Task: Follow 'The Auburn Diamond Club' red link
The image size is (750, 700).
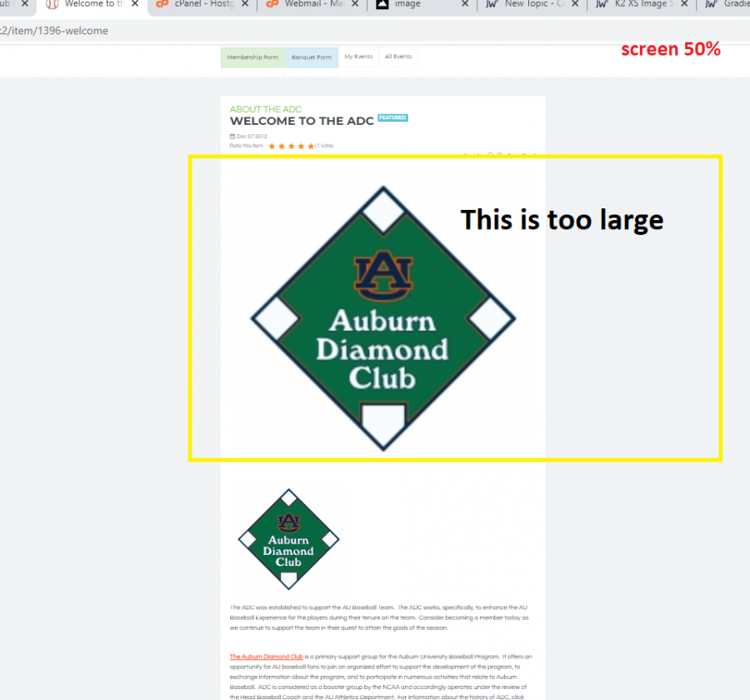Action: pyautogui.click(x=267, y=657)
